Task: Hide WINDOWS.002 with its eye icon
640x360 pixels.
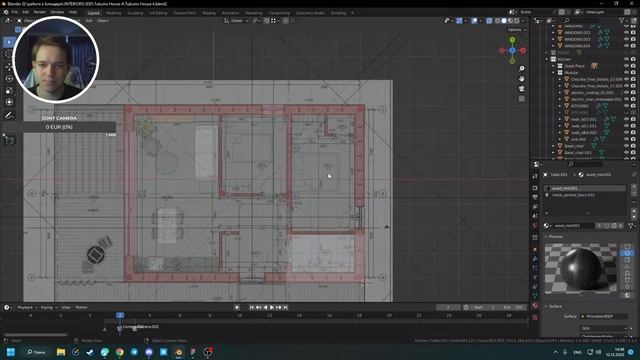Action: click(627, 33)
